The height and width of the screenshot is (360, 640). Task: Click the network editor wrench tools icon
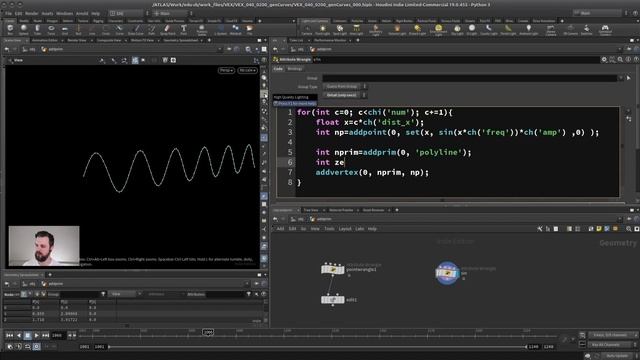(x=540, y=229)
